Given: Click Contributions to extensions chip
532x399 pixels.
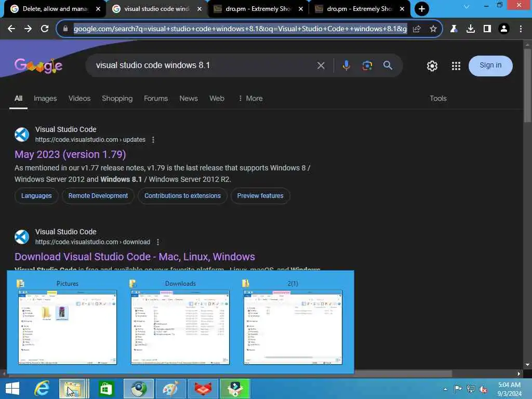Looking at the screenshot, I should click(182, 196).
